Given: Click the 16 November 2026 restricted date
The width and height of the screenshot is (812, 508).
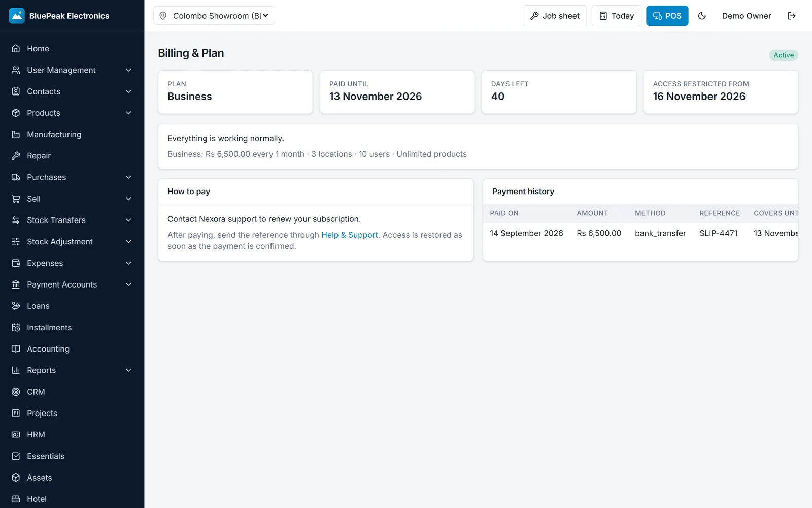Looking at the screenshot, I should (699, 97).
